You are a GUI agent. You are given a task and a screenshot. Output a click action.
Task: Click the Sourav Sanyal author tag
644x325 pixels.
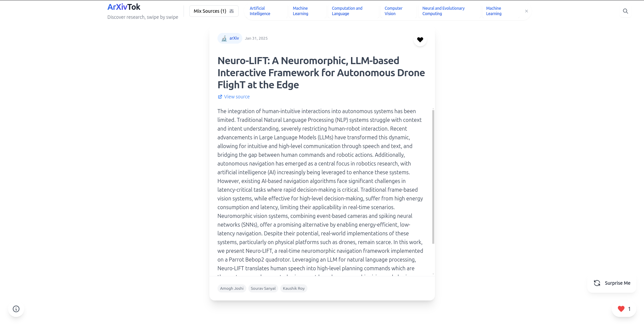[263, 288]
